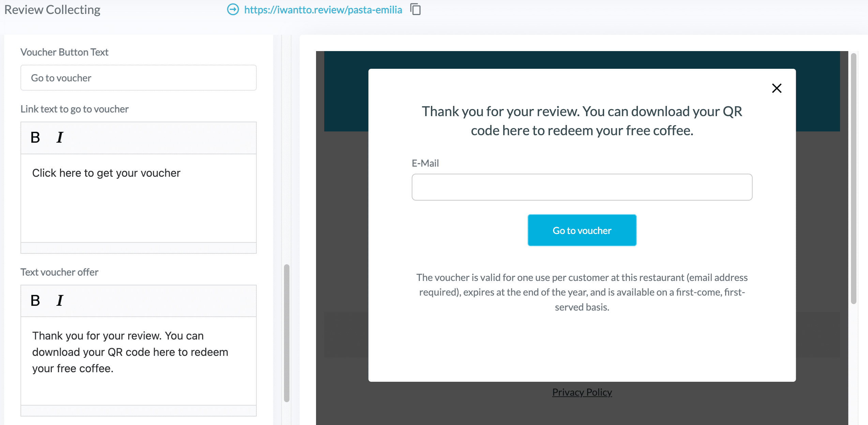Click into the Link text editor area
This screenshot has width=868, height=425.
[x=138, y=198]
